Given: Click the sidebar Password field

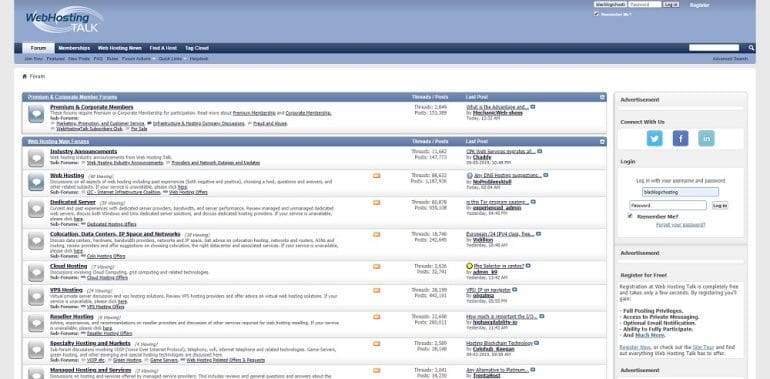Looking at the screenshot, I should point(668,206).
